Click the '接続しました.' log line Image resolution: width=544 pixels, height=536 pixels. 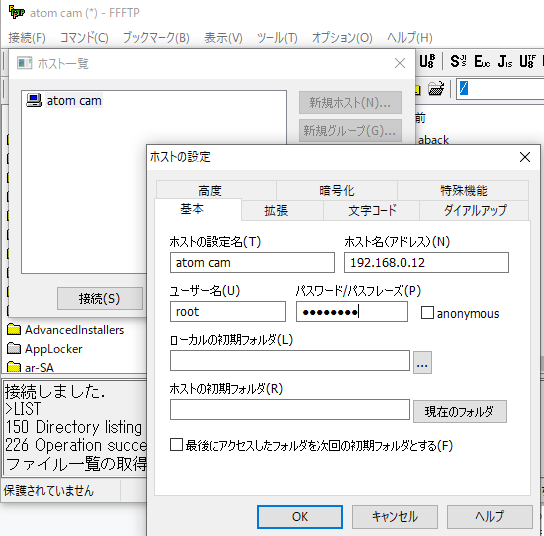click(55, 391)
